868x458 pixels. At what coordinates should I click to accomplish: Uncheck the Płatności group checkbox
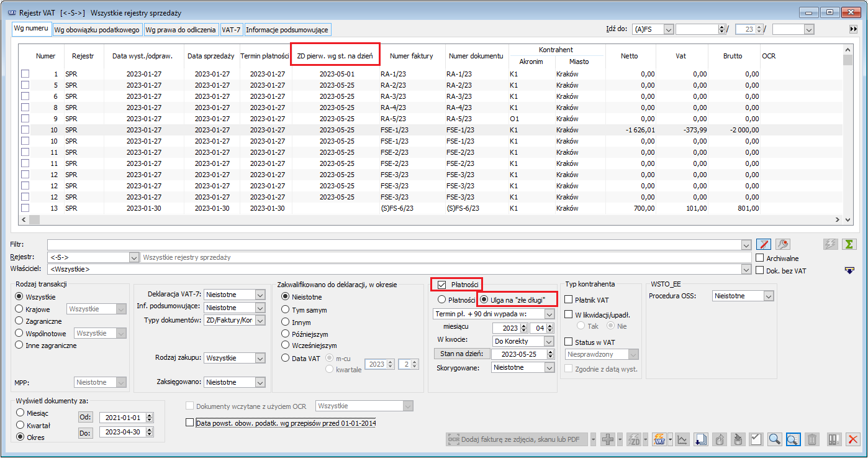(442, 285)
